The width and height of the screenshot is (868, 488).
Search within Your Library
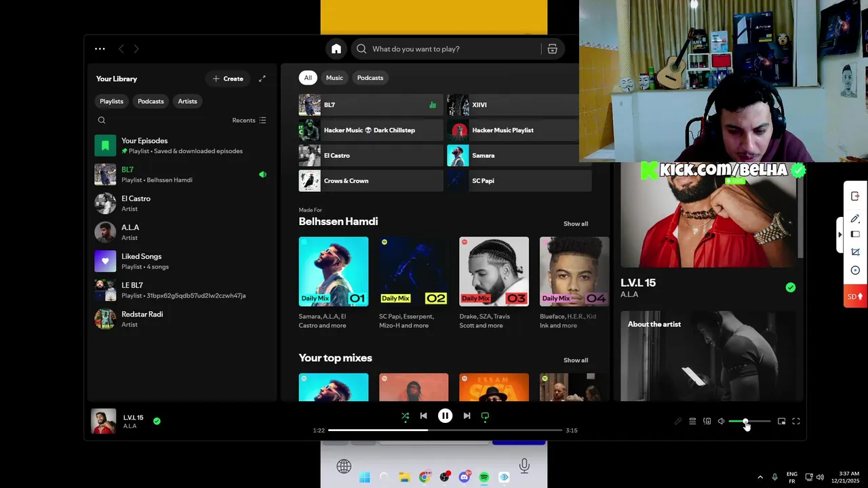(x=102, y=120)
